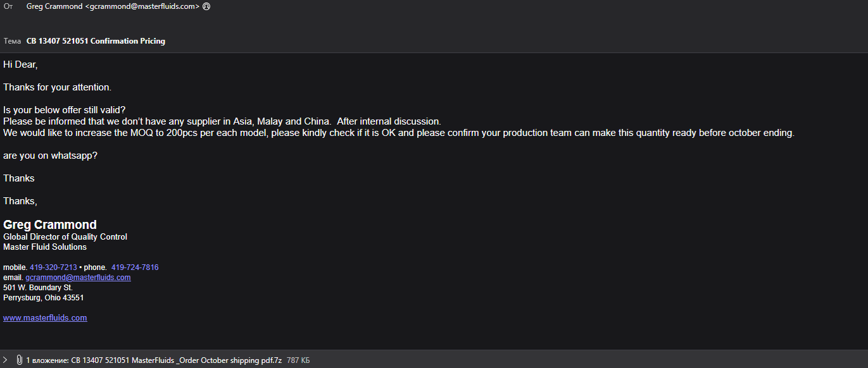Click the contact icon beside the sender address
This screenshot has width=868, height=368.
pos(206,6)
